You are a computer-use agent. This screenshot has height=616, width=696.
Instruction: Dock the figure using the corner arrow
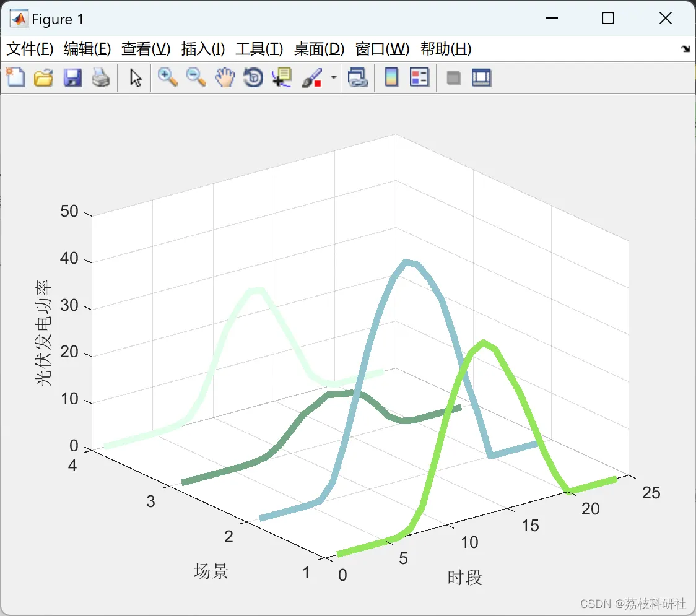click(x=686, y=49)
